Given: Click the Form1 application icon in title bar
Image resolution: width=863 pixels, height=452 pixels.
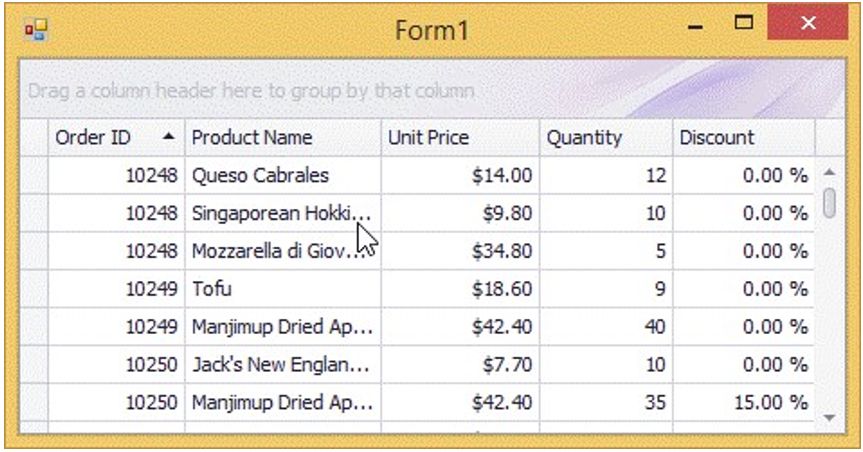Looking at the screenshot, I should pos(35,30).
